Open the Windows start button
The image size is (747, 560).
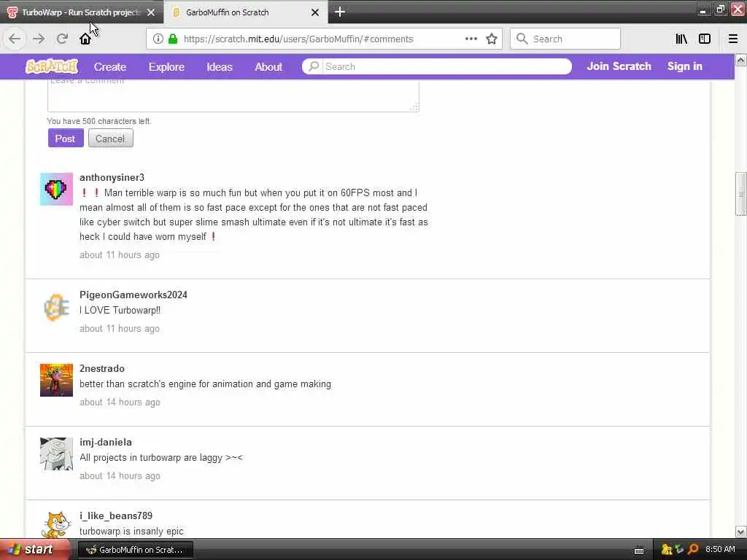pyautogui.click(x=35, y=550)
